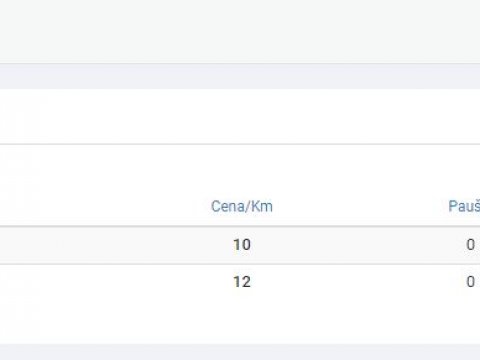Select the white table row containing 12
This screenshot has width=480, height=360.
pos(240,282)
